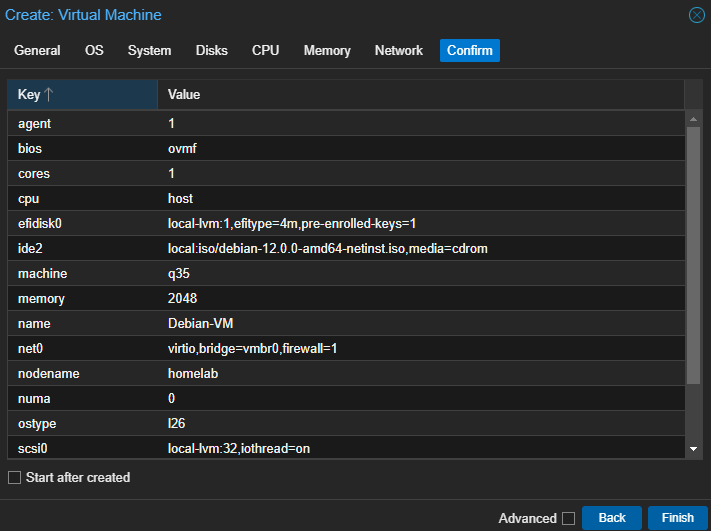Image resolution: width=711 pixels, height=531 pixels.
Task: Select the bios value ovmf
Action: [x=421, y=148]
